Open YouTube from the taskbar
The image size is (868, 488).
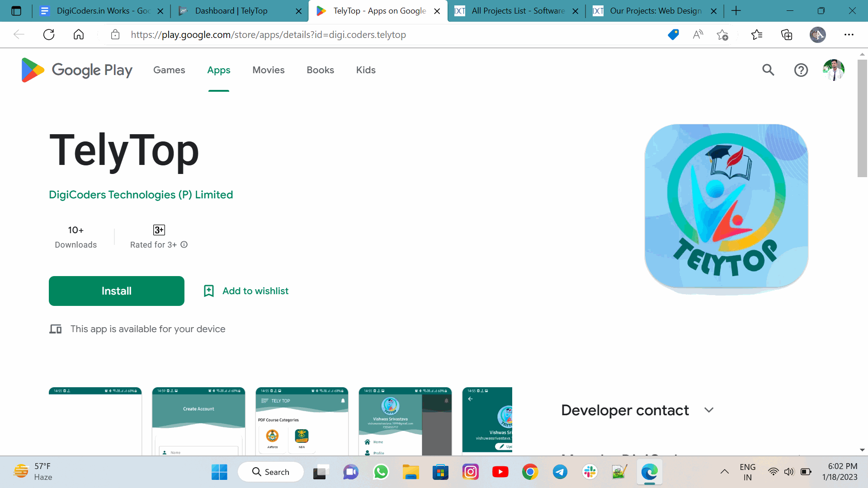coord(500,472)
